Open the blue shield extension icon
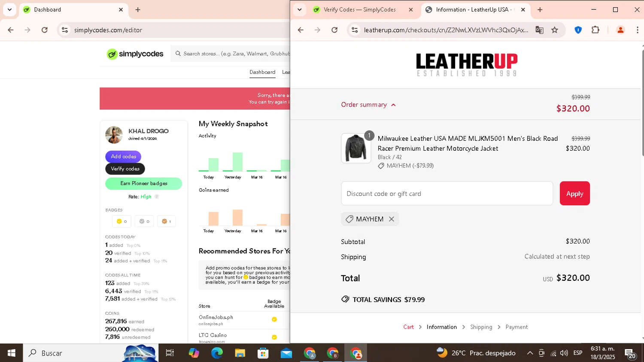Viewport: 644px width, 362px height. click(578, 30)
